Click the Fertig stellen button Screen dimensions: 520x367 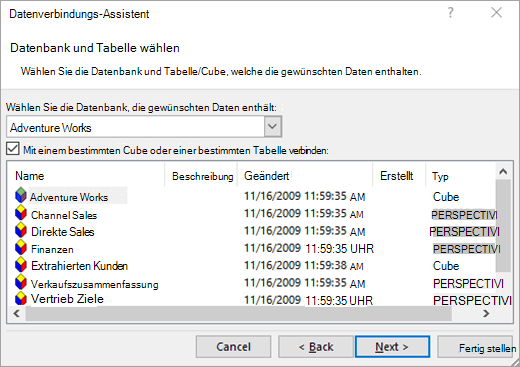[475, 347]
